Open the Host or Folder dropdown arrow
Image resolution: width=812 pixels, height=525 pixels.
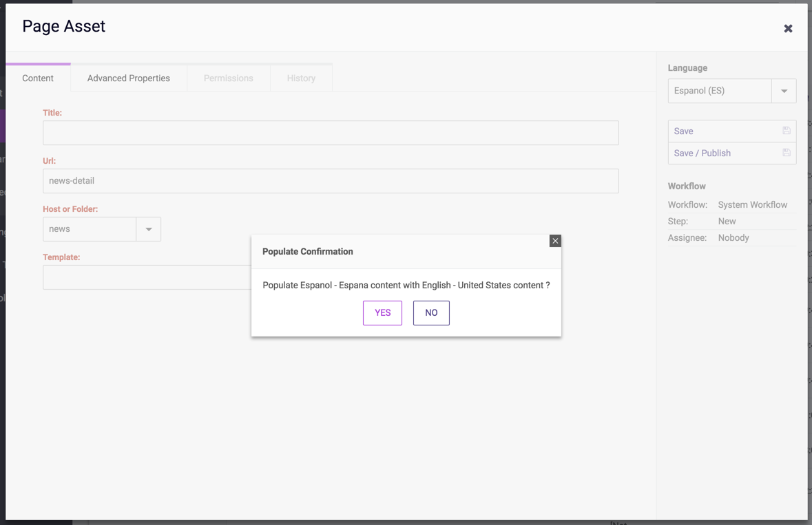pyautogui.click(x=149, y=229)
